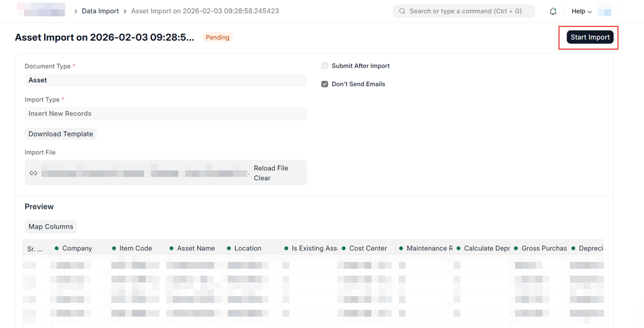Click the notifications bell icon
Viewport: 644px width, 328px height.
point(553,11)
